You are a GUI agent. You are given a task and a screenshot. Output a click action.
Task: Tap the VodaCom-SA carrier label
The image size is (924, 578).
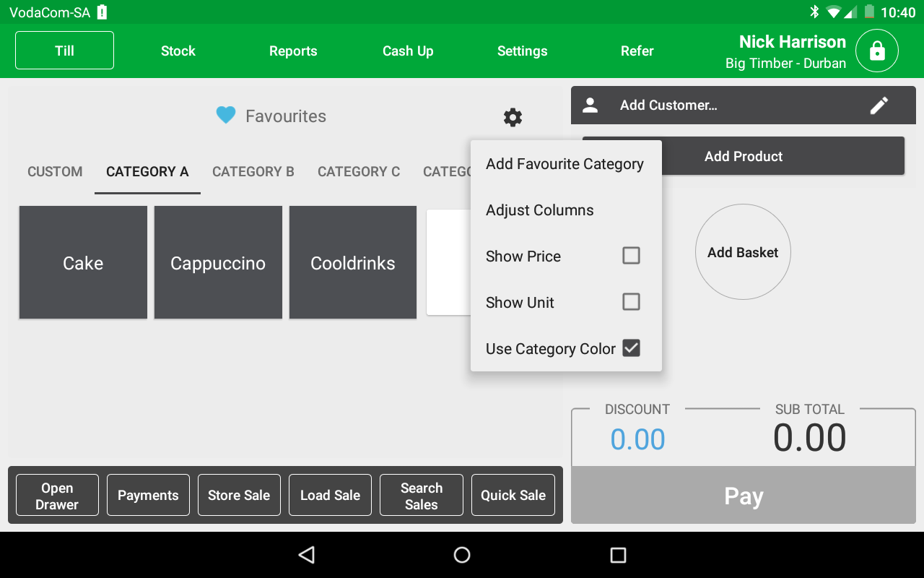[x=50, y=12]
